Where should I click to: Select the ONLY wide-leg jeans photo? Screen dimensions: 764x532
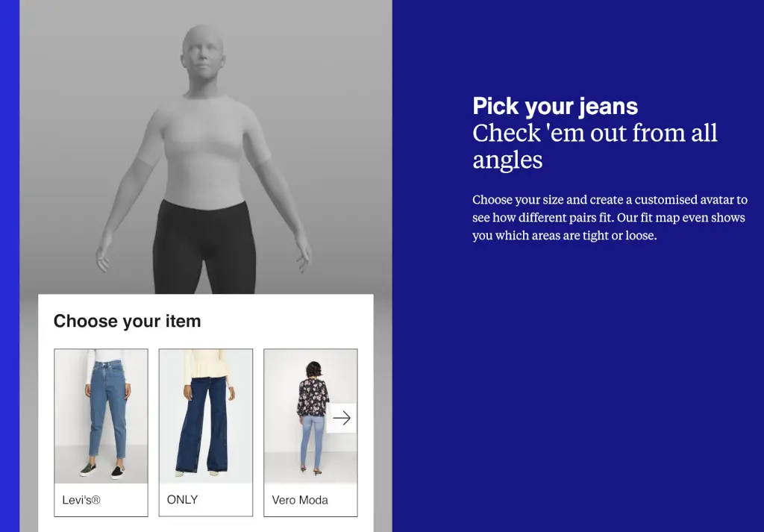206,416
